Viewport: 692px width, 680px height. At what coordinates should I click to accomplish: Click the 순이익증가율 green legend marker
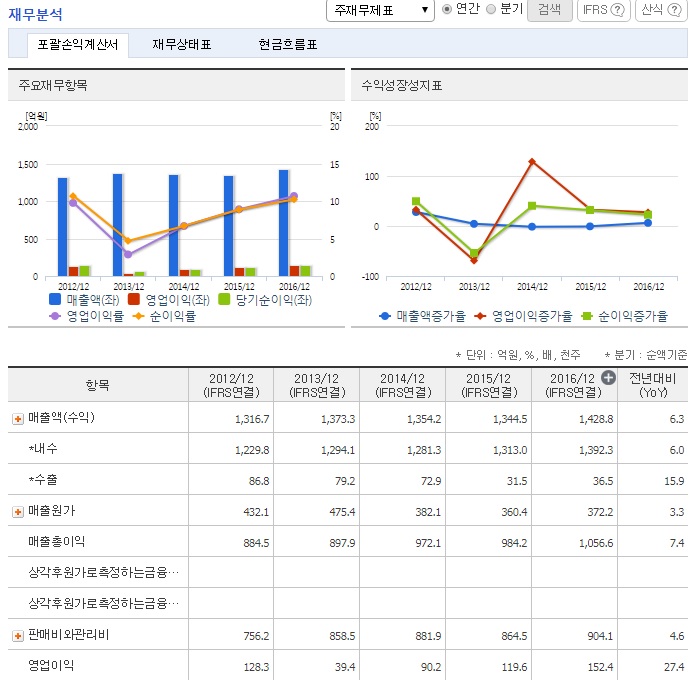[588, 316]
